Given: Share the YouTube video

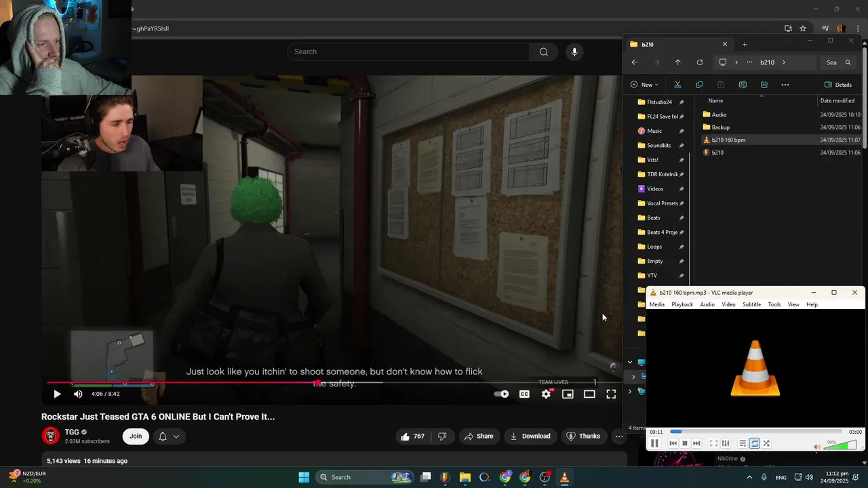Looking at the screenshot, I should pos(479,436).
